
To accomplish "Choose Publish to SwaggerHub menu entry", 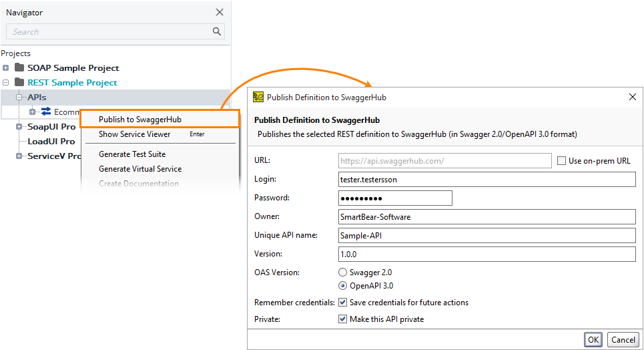I will coord(159,120).
